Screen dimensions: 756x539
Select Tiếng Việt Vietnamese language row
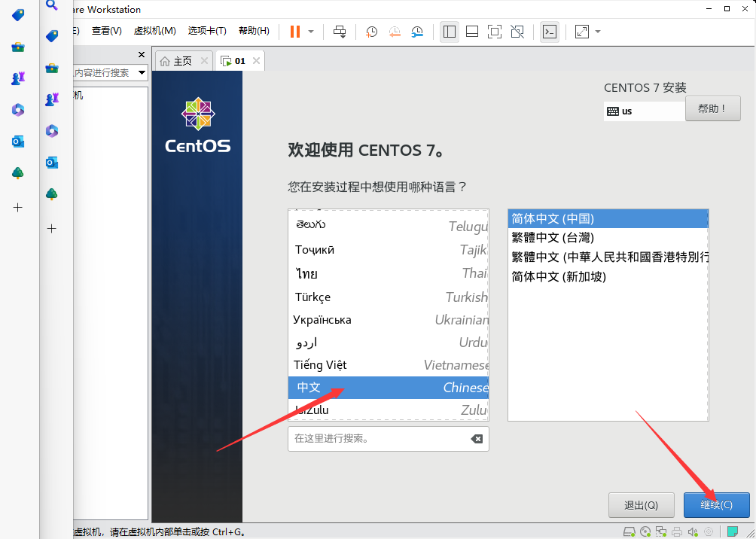tap(389, 365)
